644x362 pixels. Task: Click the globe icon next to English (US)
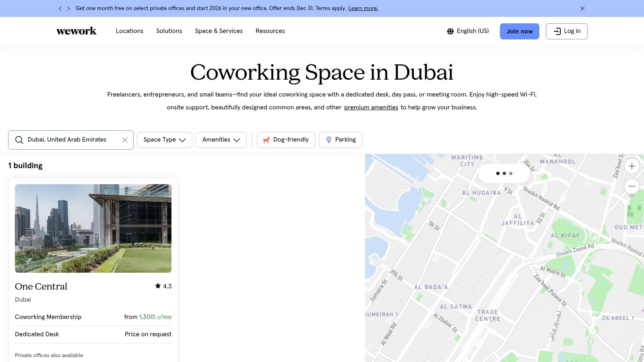click(450, 31)
